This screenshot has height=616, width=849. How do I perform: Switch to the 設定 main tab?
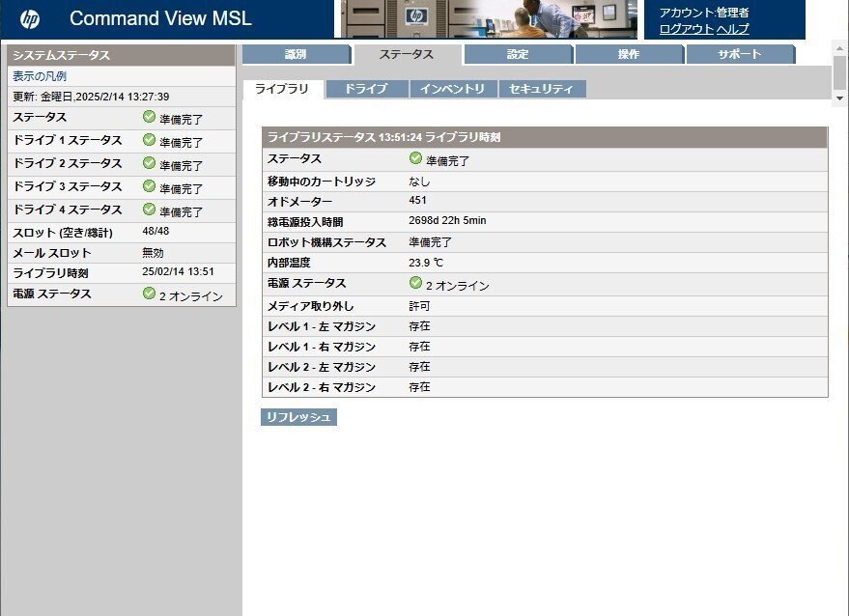coord(518,55)
